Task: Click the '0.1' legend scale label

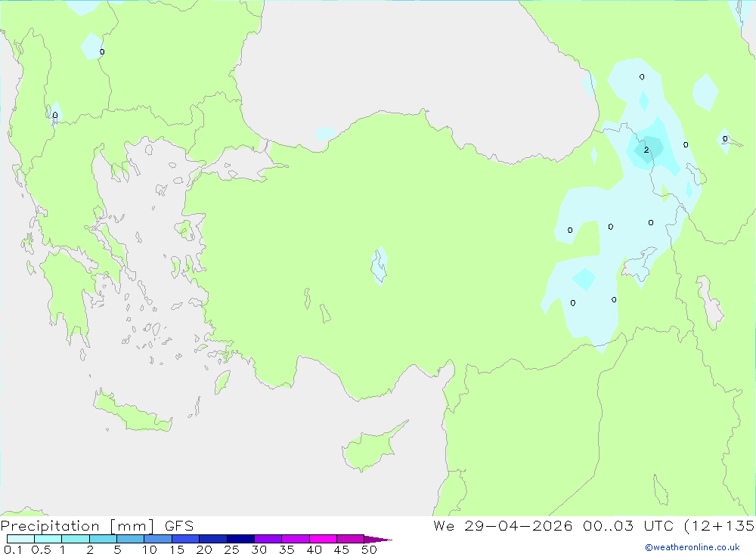Action: click(x=13, y=549)
